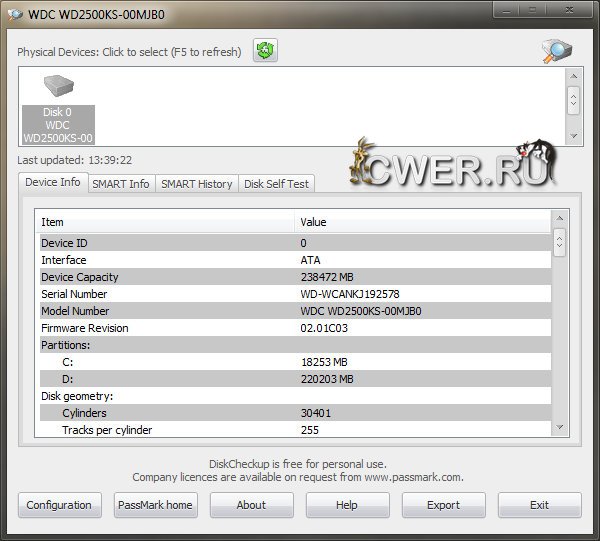Click the Configuration button
The image size is (600, 541).
point(59,505)
